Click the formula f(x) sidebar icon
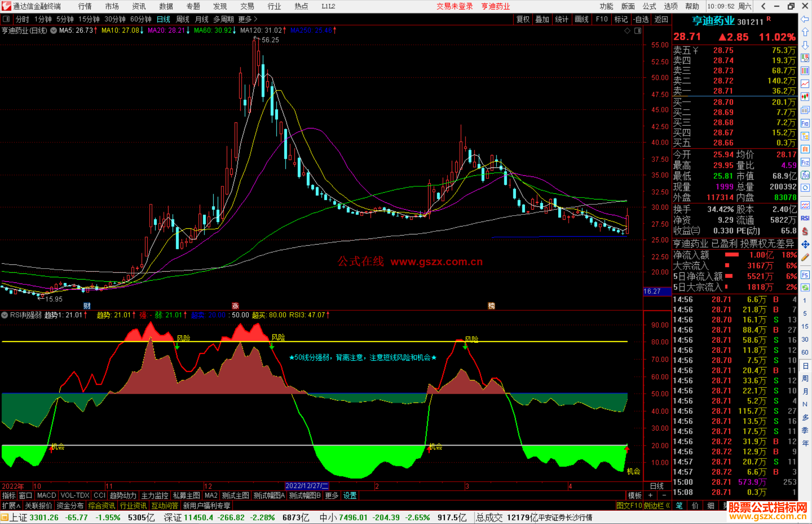The height and width of the screenshot is (524, 812). pyautogui.click(x=805, y=175)
